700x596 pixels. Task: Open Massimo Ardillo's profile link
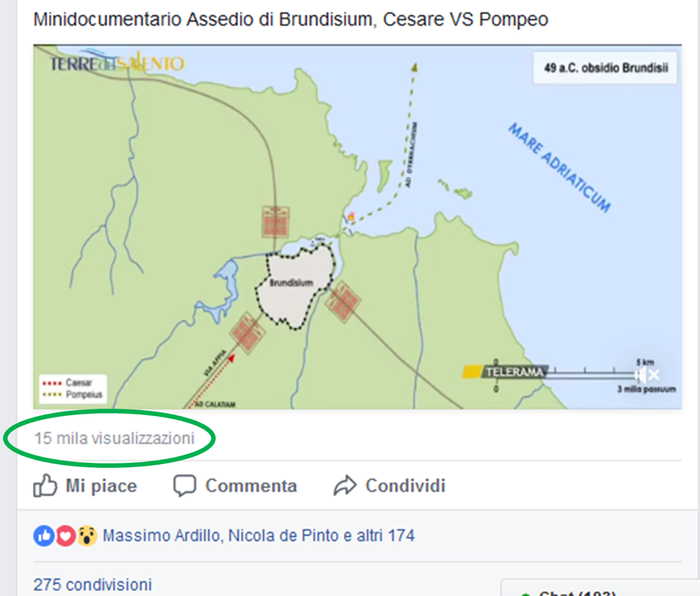tap(163, 536)
